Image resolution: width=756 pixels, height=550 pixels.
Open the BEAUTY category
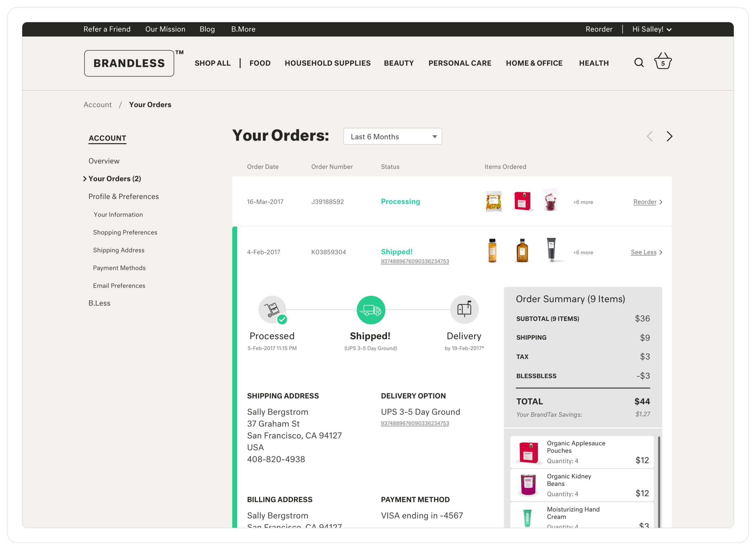[x=399, y=63]
